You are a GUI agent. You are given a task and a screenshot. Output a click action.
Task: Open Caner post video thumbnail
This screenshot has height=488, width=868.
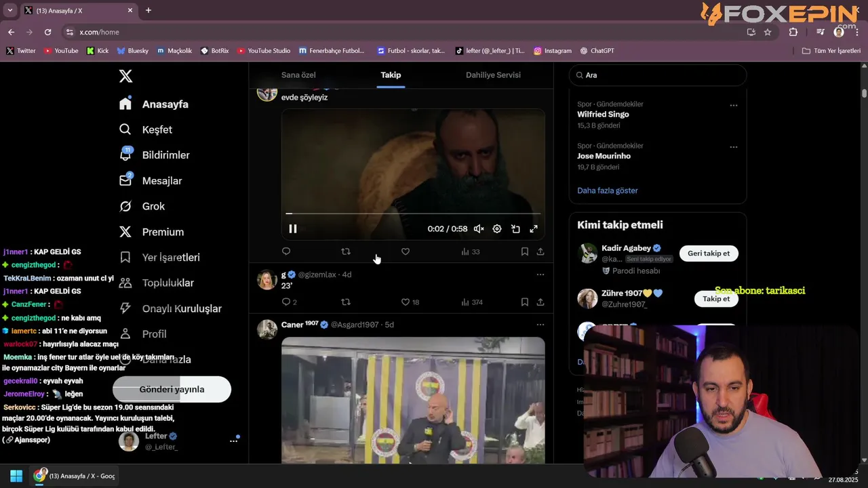413,401
